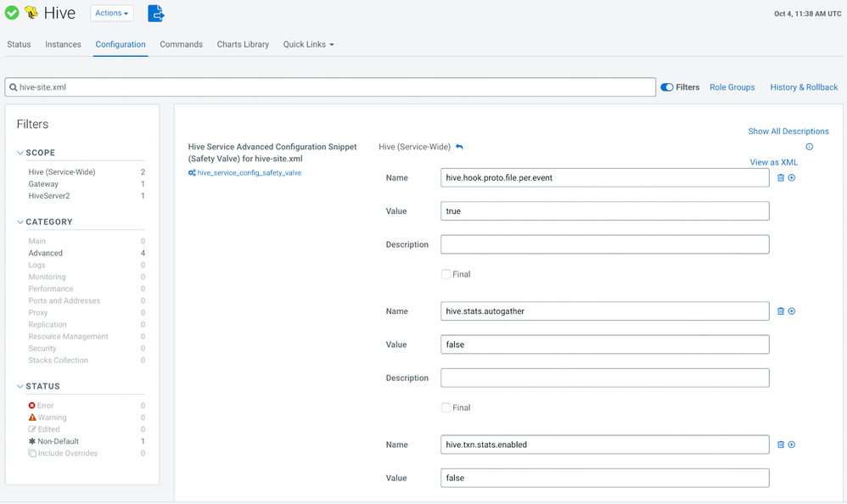Click the hive.txn.stats.enabled name field
847x504 pixels.
click(604, 445)
